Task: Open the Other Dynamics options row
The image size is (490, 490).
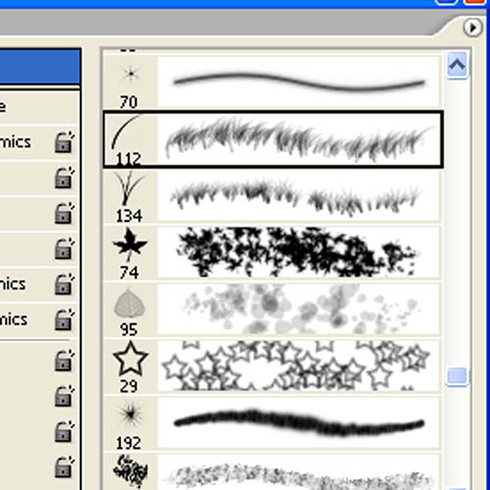Action: (x=38, y=320)
